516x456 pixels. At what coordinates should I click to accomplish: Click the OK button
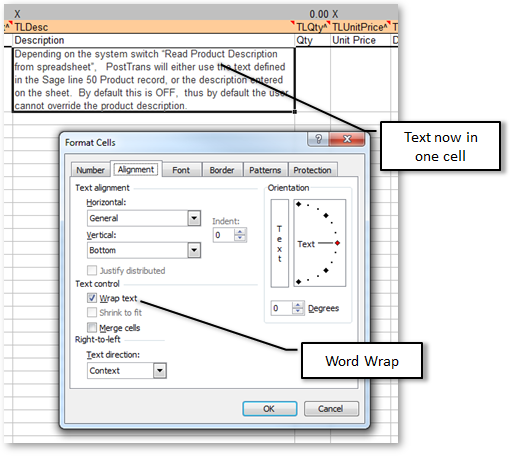pyautogui.click(x=269, y=409)
